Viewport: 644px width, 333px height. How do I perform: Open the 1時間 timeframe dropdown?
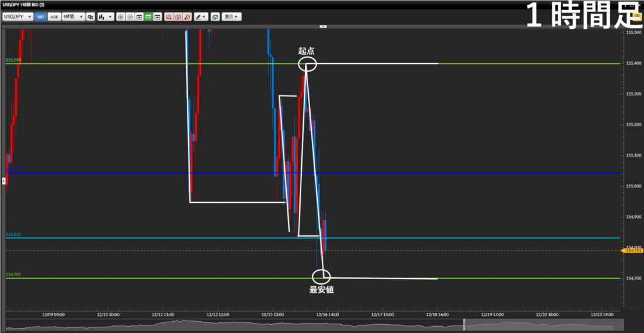coord(72,17)
